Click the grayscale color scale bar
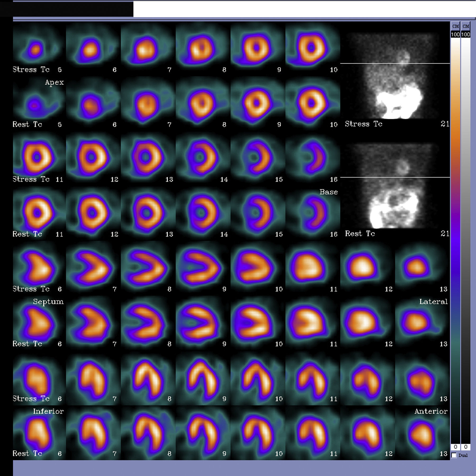Screen dimensions: 476x476 [x=466, y=238]
